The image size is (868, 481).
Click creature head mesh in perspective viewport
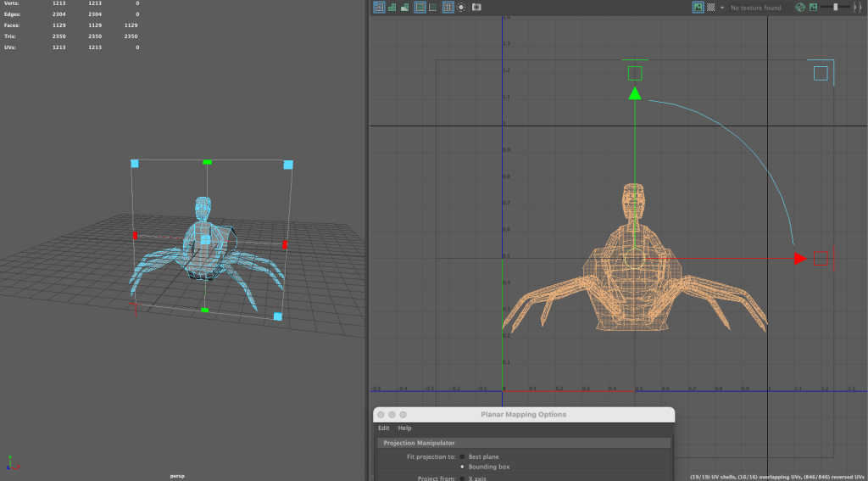coord(203,207)
